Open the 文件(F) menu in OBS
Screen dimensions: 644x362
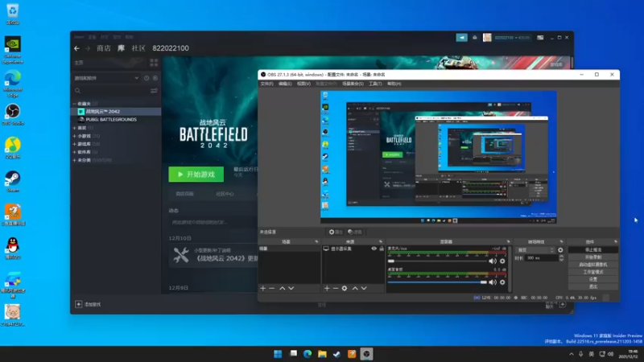(x=266, y=84)
